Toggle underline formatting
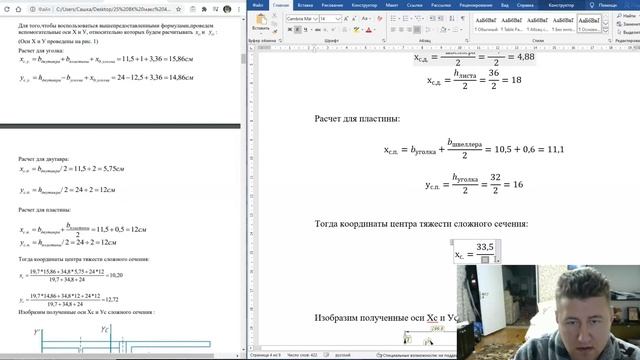 click(305, 30)
